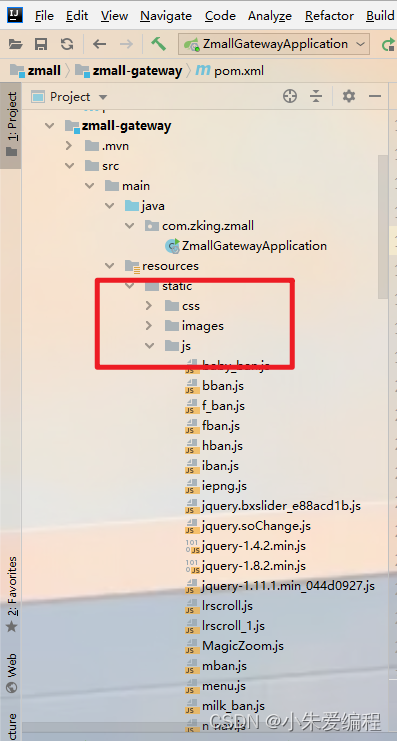
Task: Click the Project tree vertical scrollbar
Action: coord(383,227)
